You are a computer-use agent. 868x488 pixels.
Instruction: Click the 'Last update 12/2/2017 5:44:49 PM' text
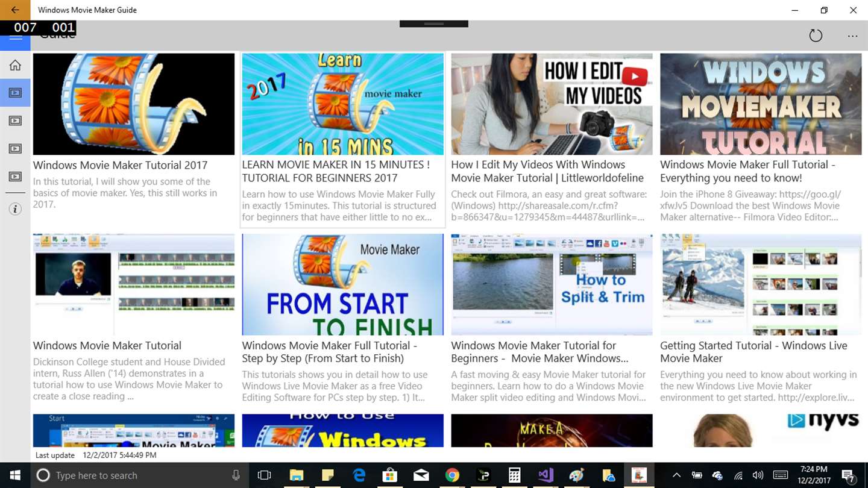pos(96,455)
